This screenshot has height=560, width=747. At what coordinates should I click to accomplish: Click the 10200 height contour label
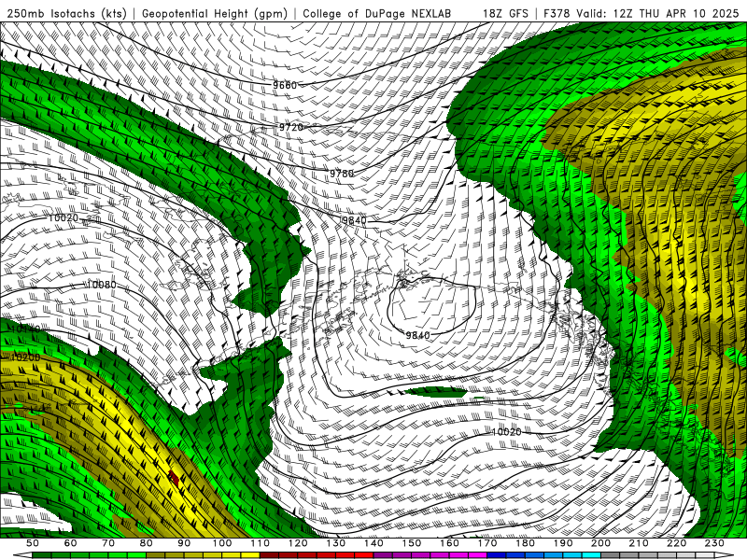(x=25, y=357)
